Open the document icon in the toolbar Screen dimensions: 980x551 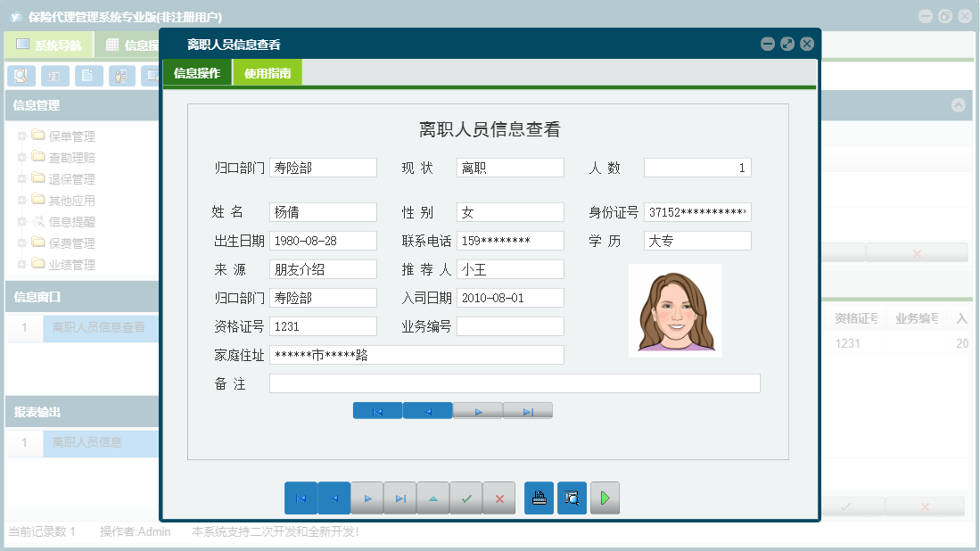(x=88, y=76)
